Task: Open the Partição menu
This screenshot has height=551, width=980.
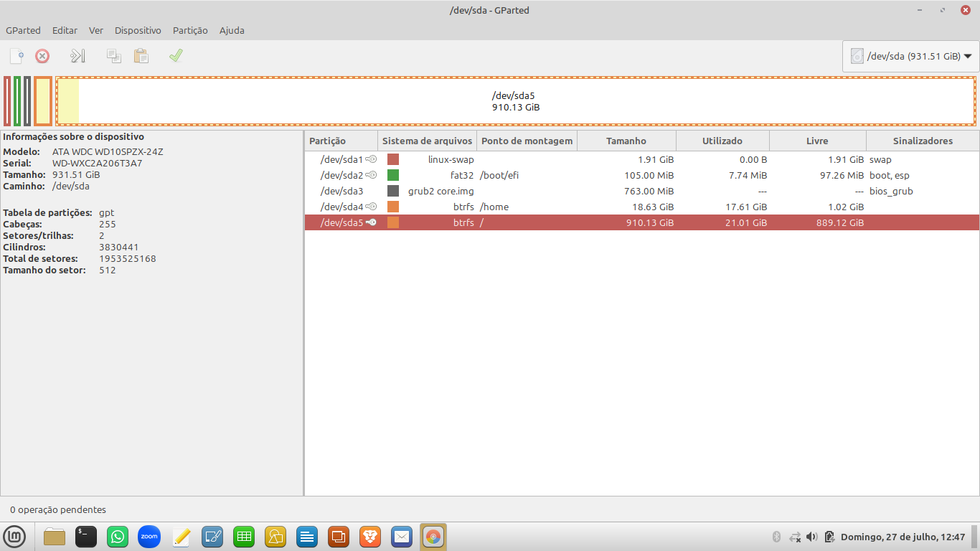Action: click(x=190, y=30)
